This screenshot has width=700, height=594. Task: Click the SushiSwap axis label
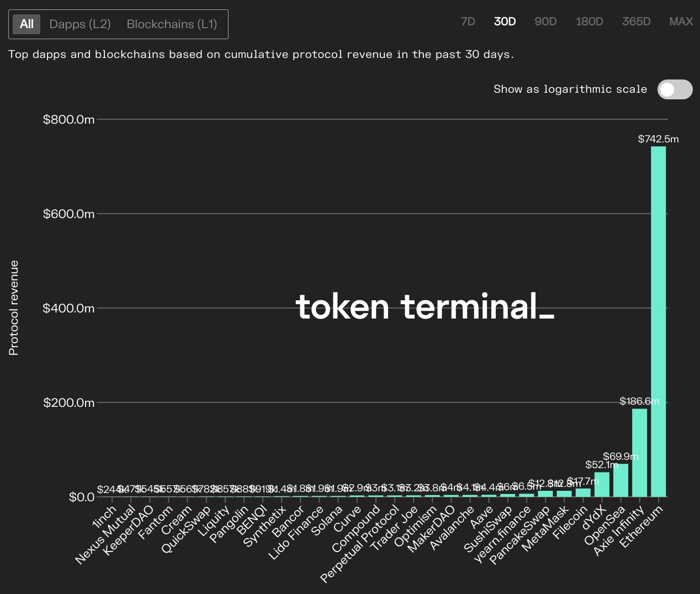(488, 529)
